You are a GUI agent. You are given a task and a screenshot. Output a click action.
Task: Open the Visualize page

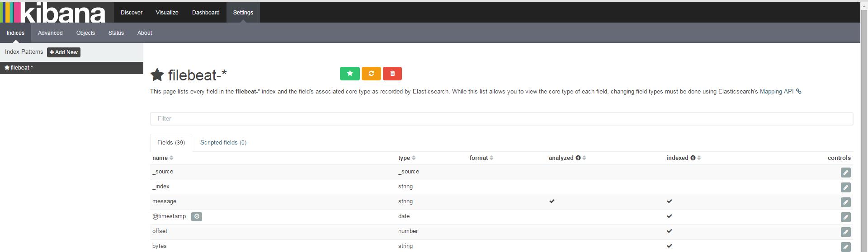coord(167,12)
